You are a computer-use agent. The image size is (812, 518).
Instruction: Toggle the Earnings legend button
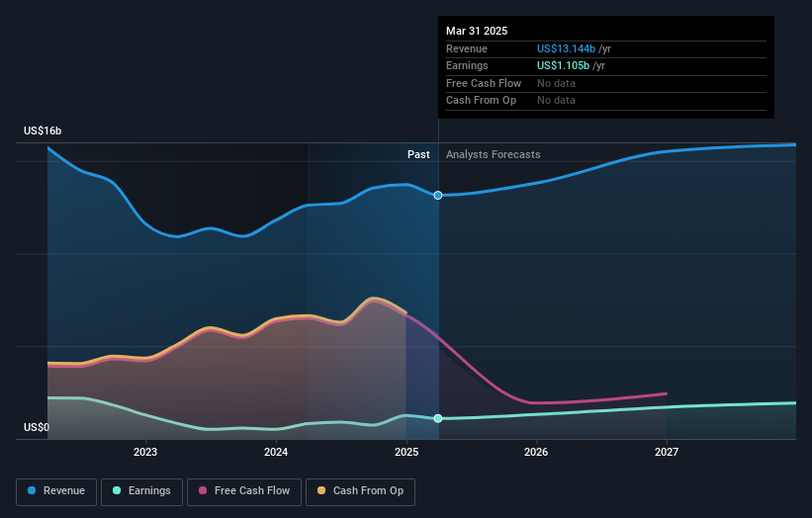(141, 491)
